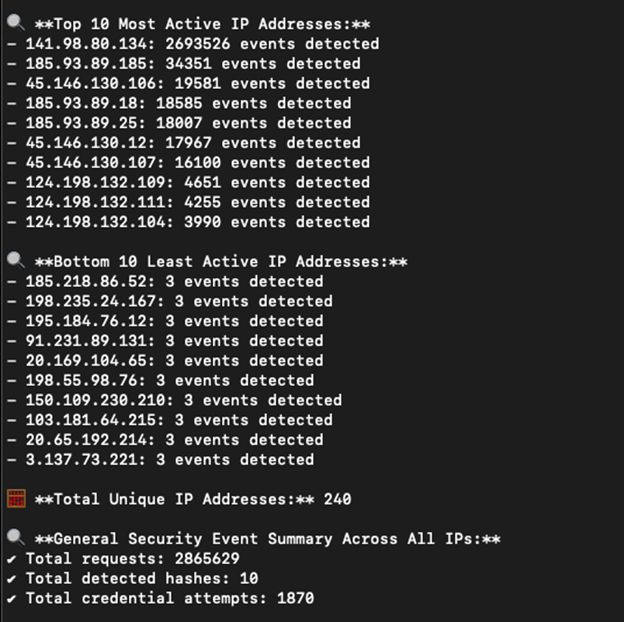This screenshot has width=624, height=622.
Task: Click the check mark before Total requests
Action: tap(11, 559)
